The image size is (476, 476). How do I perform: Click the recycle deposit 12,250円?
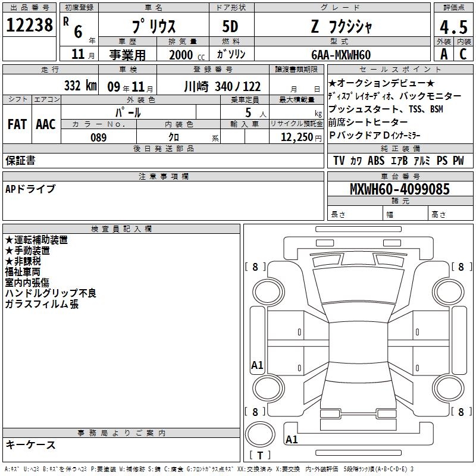point(301,137)
